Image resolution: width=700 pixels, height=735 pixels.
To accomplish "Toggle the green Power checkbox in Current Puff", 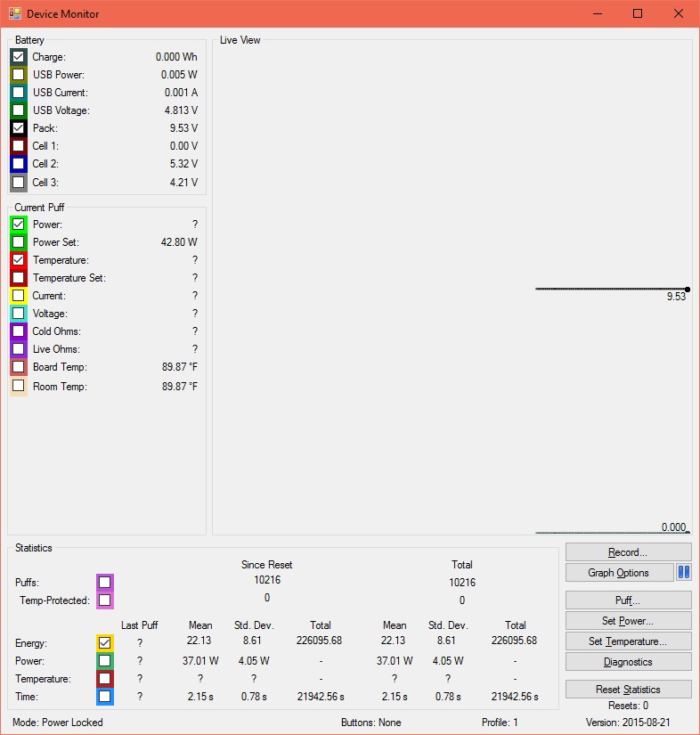I will click(x=19, y=225).
